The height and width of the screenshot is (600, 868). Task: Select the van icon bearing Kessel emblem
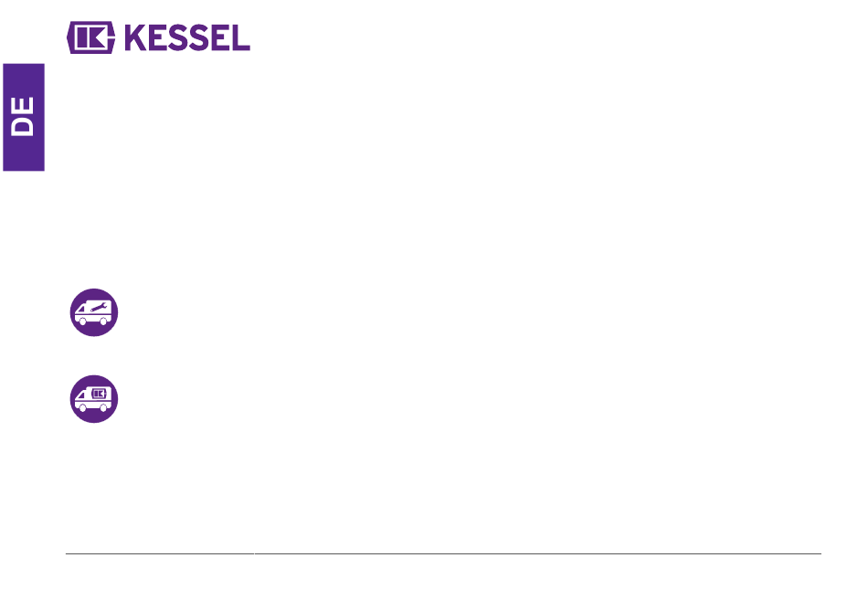pos(93,399)
